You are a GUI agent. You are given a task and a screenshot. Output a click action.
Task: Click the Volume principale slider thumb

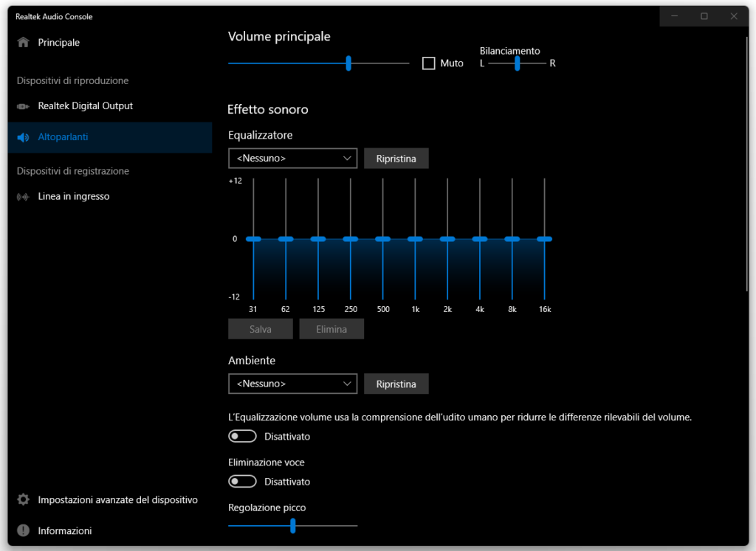tap(348, 63)
